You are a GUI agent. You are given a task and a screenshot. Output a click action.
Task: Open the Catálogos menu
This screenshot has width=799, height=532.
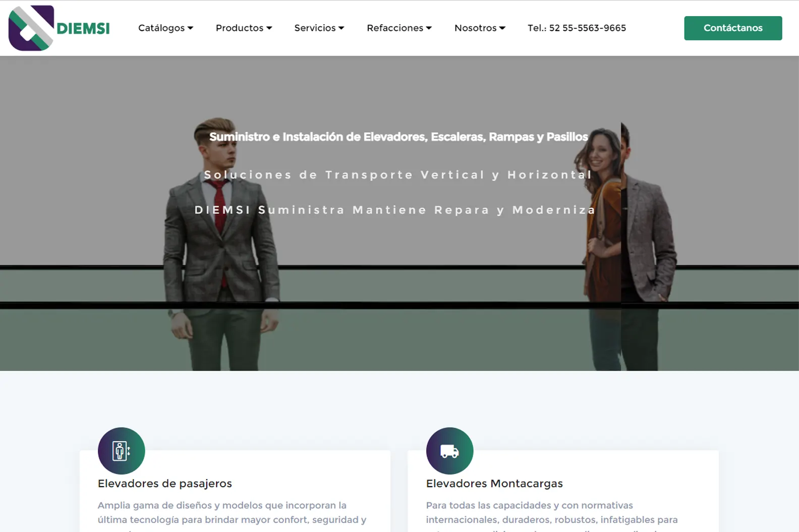point(166,28)
